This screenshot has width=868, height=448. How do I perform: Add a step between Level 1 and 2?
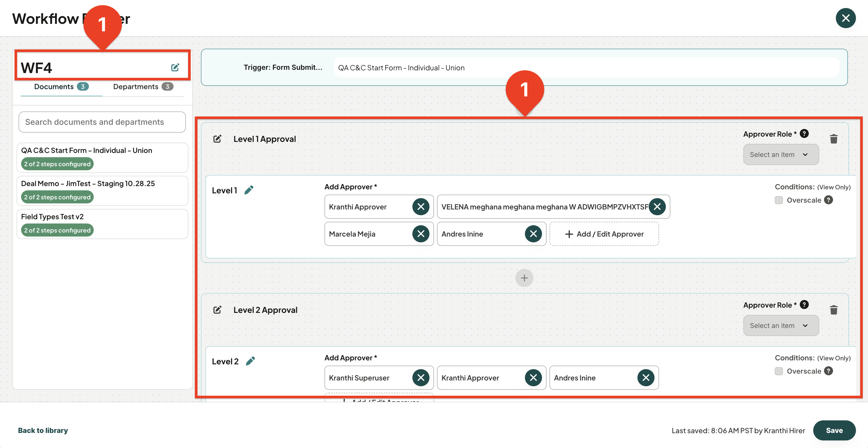coord(524,278)
